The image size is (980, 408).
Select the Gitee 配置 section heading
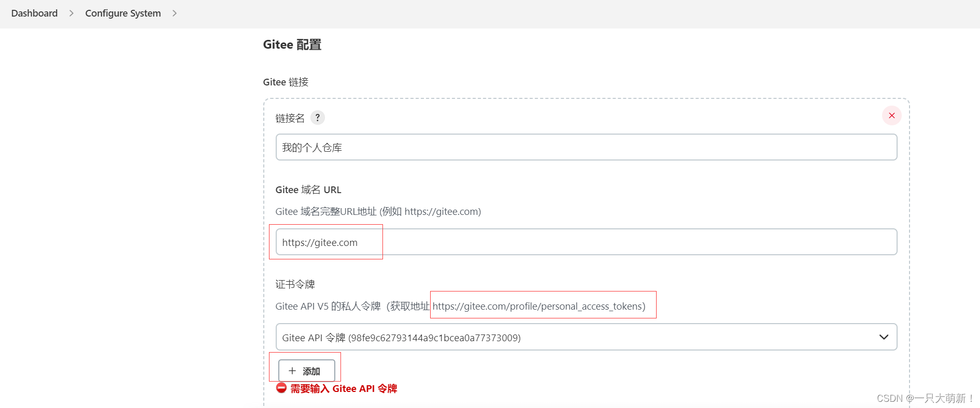[x=292, y=45]
